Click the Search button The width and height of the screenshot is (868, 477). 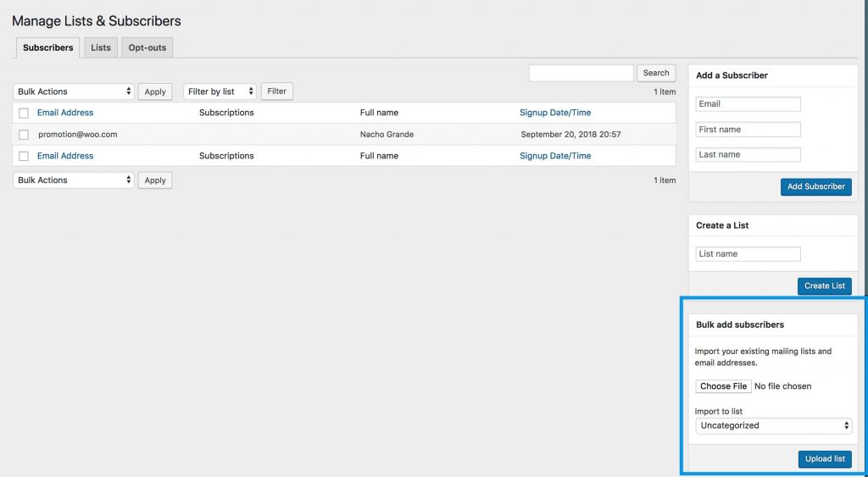click(x=656, y=73)
